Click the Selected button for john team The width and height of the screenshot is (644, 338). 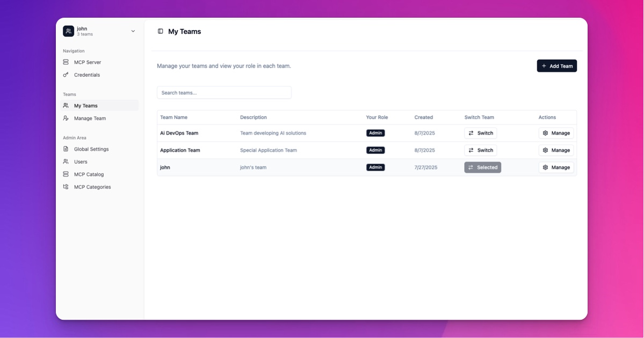point(482,167)
